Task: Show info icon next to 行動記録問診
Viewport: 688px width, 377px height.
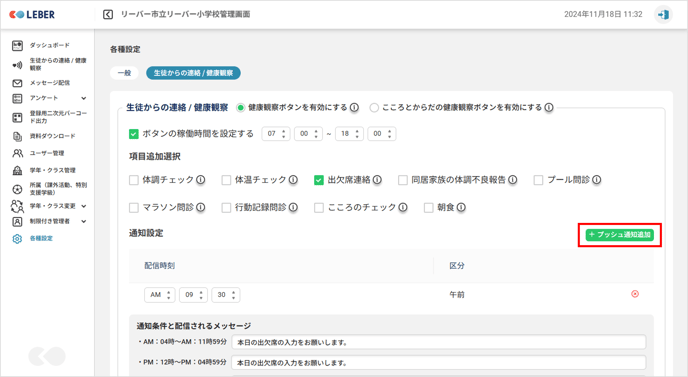Action: click(x=293, y=208)
